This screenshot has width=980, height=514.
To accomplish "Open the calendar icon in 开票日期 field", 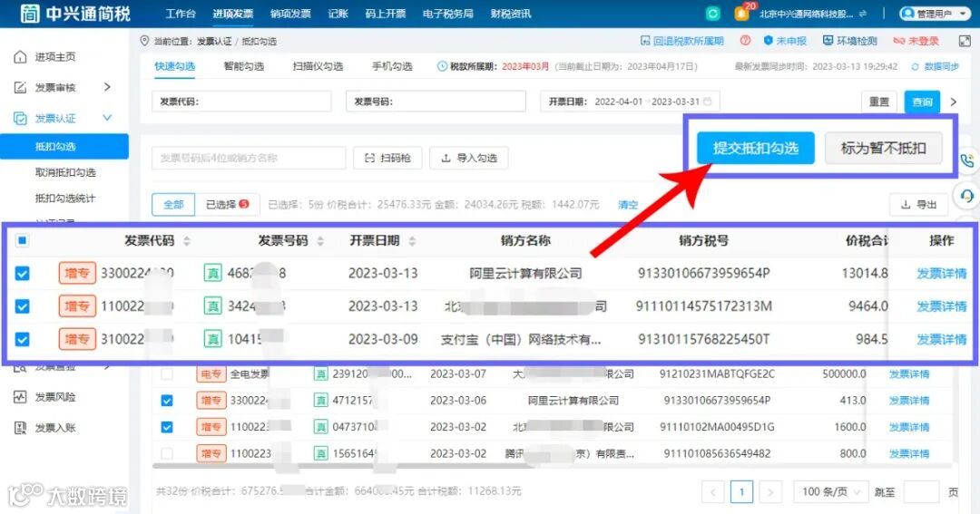I will [708, 102].
